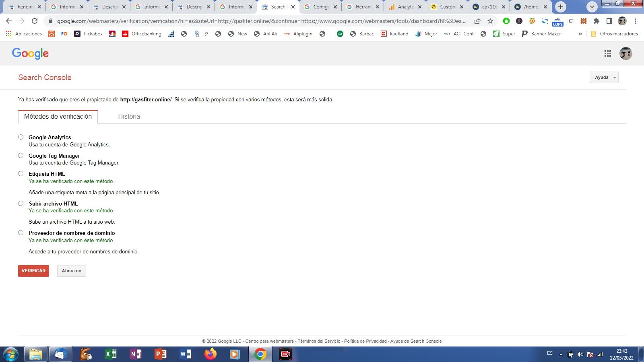This screenshot has height=362, width=644.
Task: Open the ACT Cont bookmark
Action: point(459,34)
